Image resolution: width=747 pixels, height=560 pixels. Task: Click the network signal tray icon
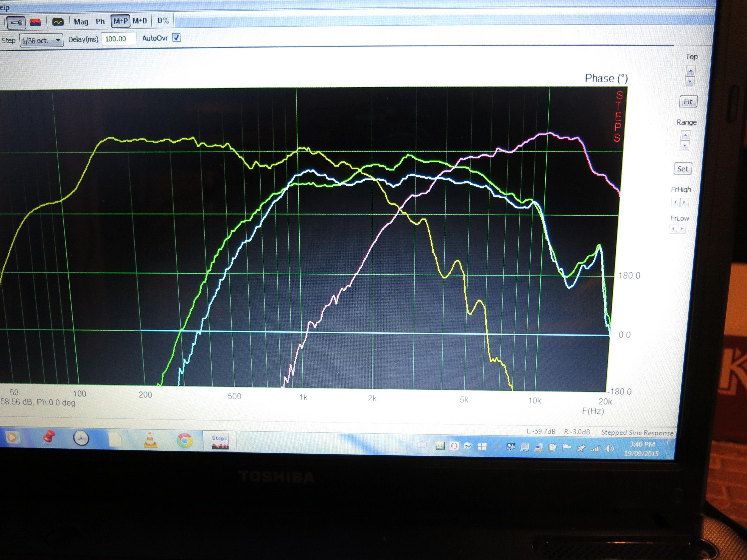[x=595, y=448]
